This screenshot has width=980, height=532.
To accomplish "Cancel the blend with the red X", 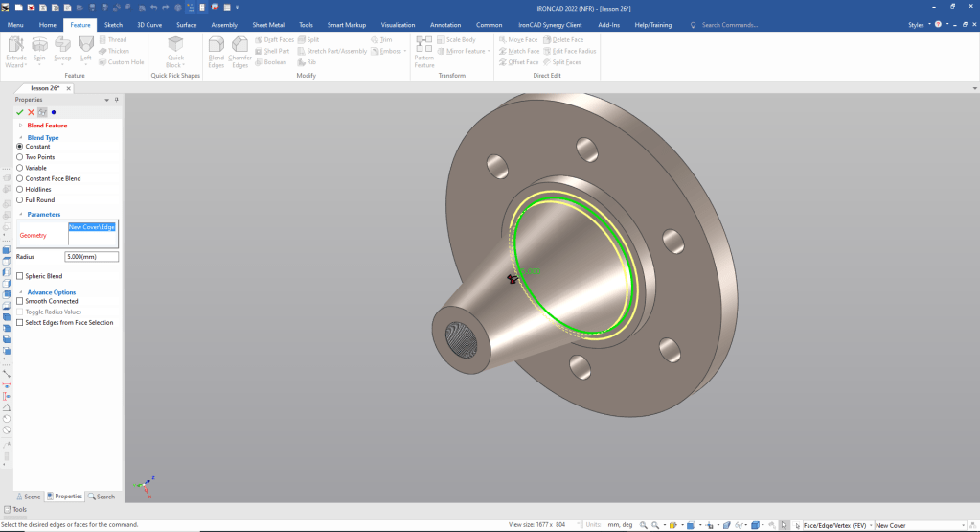I will (31, 112).
